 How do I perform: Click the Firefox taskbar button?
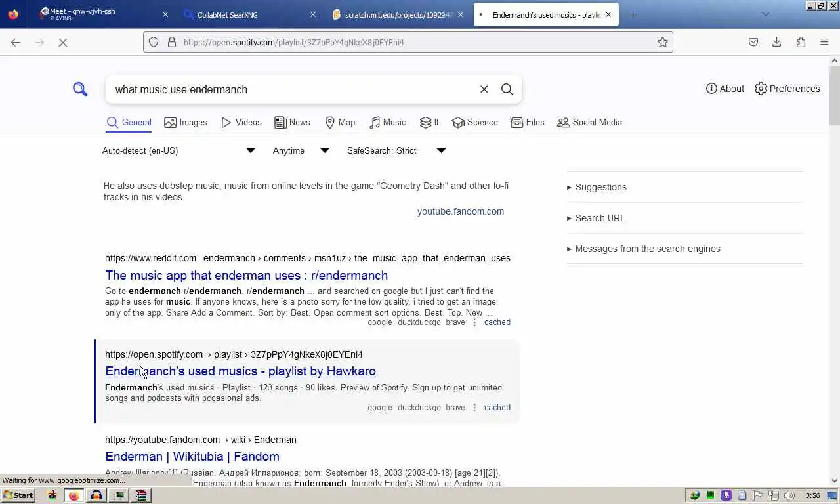click(x=73, y=495)
